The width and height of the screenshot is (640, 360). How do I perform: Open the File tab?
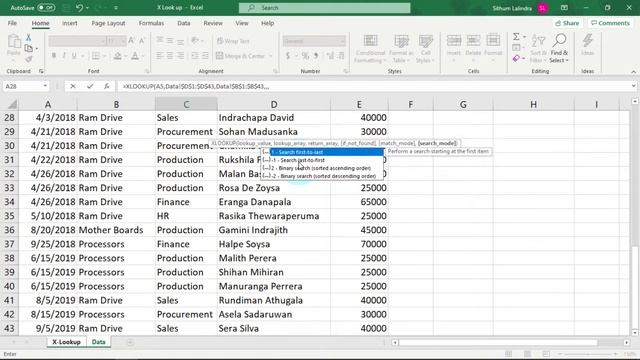click(12, 23)
